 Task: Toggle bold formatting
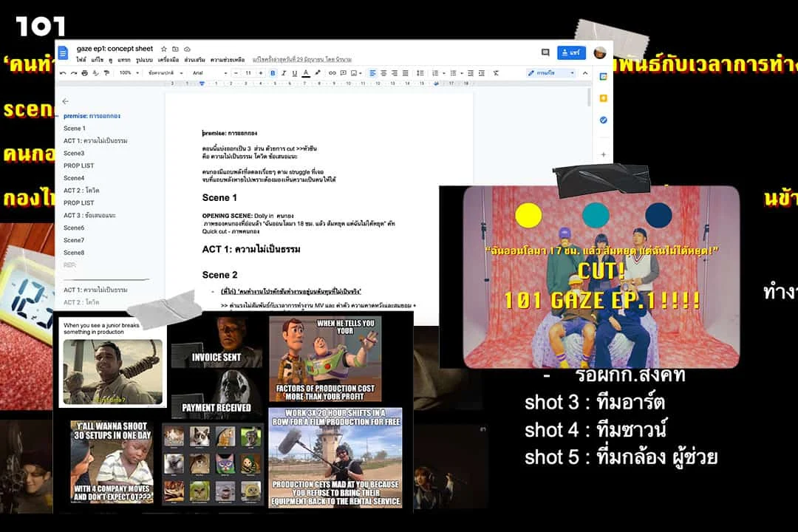(x=273, y=73)
